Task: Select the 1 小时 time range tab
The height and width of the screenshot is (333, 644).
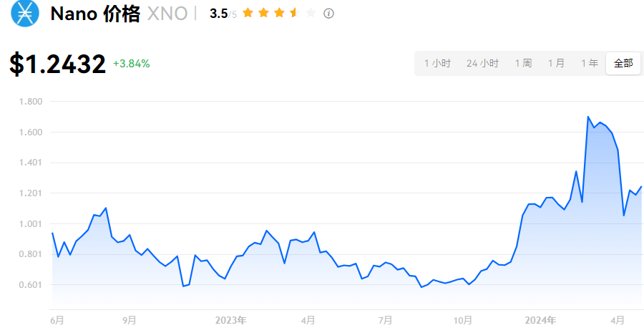Action: coord(437,63)
